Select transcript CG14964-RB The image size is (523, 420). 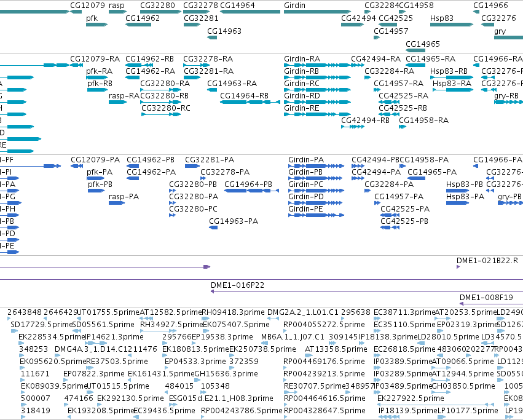[250, 102]
